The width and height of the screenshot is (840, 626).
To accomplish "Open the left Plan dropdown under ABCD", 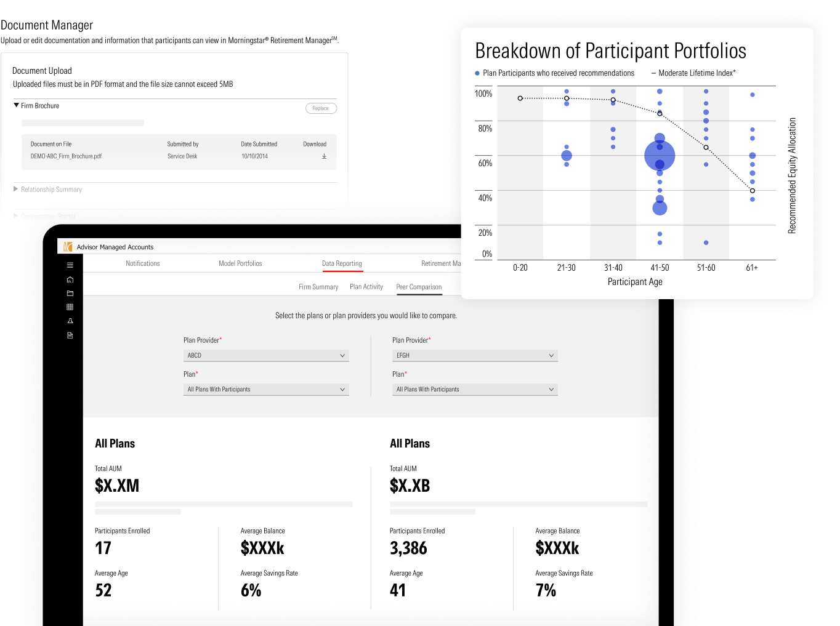I will (x=266, y=390).
